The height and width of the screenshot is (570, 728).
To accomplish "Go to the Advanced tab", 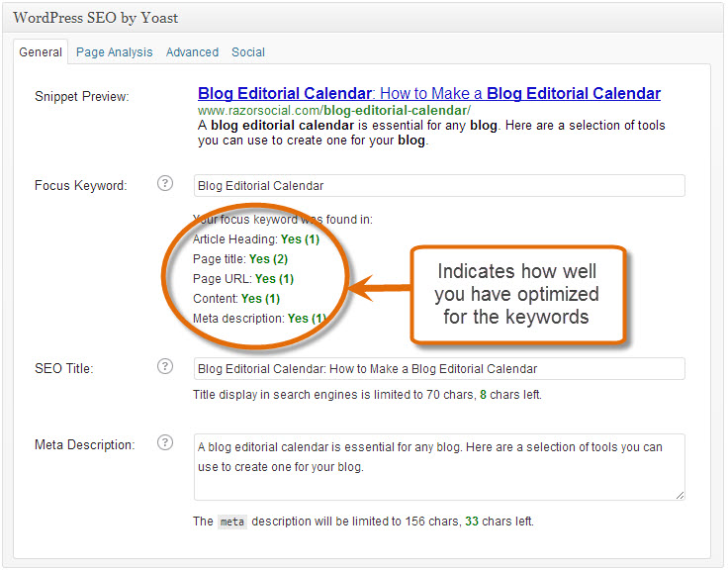I will [192, 52].
